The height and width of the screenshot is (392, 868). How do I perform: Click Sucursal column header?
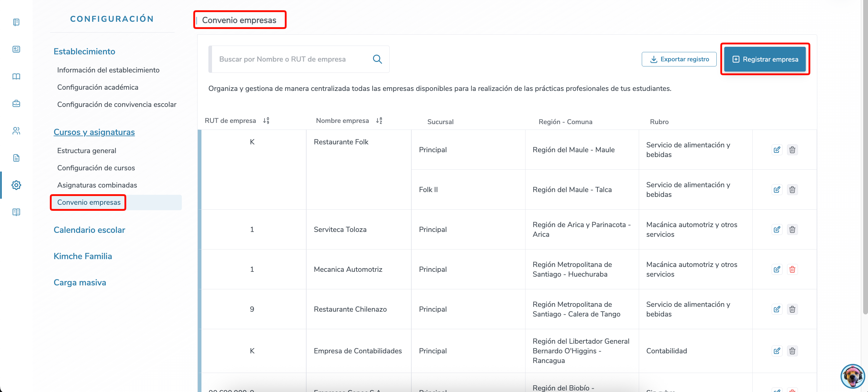[x=440, y=122]
